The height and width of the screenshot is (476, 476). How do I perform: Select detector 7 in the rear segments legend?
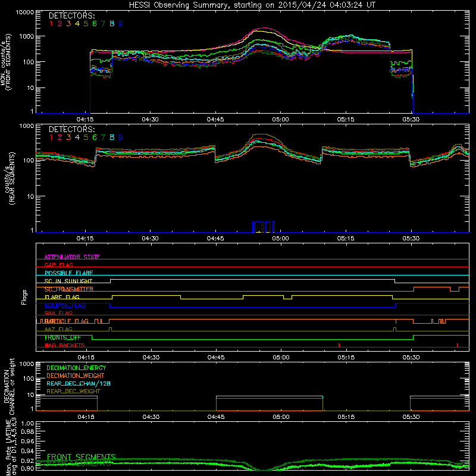pyautogui.click(x=103, y=137)
